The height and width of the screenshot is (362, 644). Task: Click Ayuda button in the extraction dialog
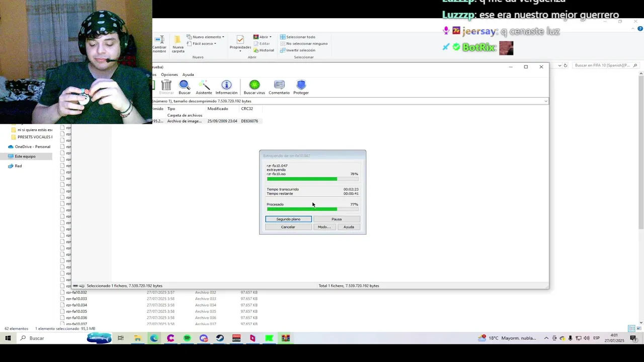coord(349,227)
